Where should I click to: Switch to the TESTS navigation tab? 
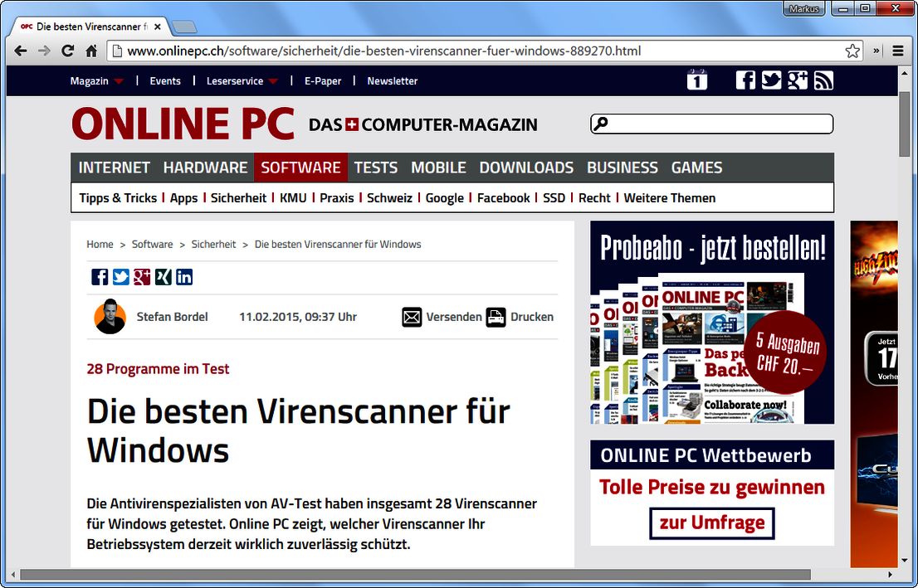(x=376, y=168)
